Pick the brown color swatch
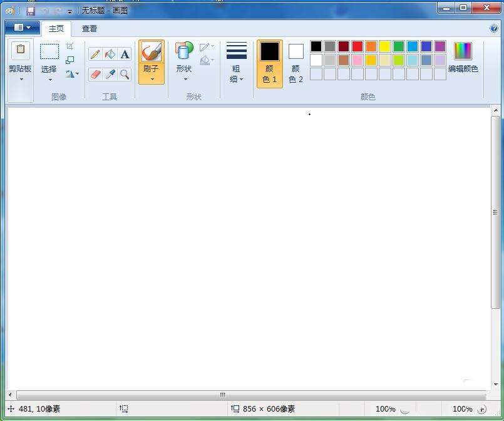The height and width of the screenshot is (421, 504). 344,60
